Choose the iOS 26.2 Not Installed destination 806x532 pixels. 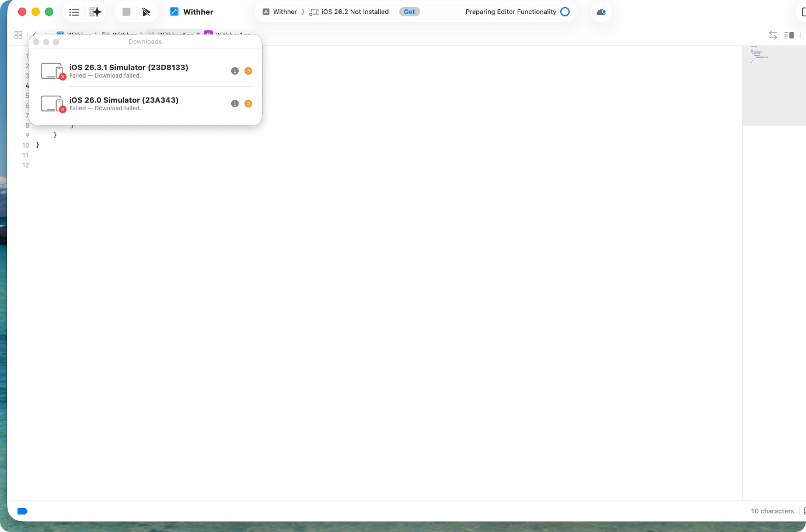tap(349, 12)
